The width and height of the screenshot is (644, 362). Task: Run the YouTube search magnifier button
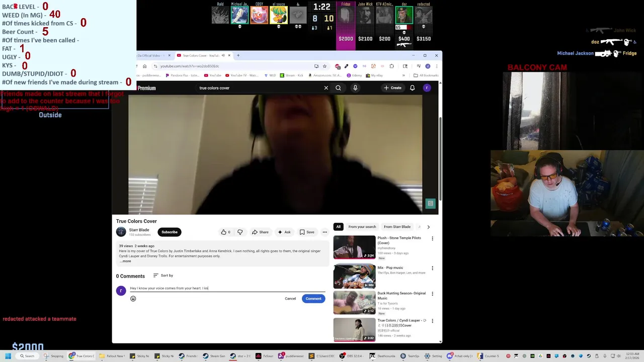[x=338, y=88]
